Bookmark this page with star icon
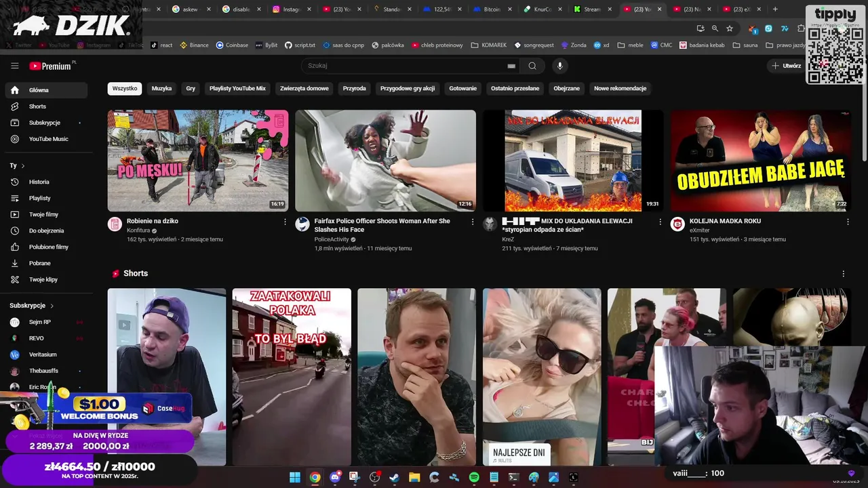The image size is (868, 488). point(730,28)
